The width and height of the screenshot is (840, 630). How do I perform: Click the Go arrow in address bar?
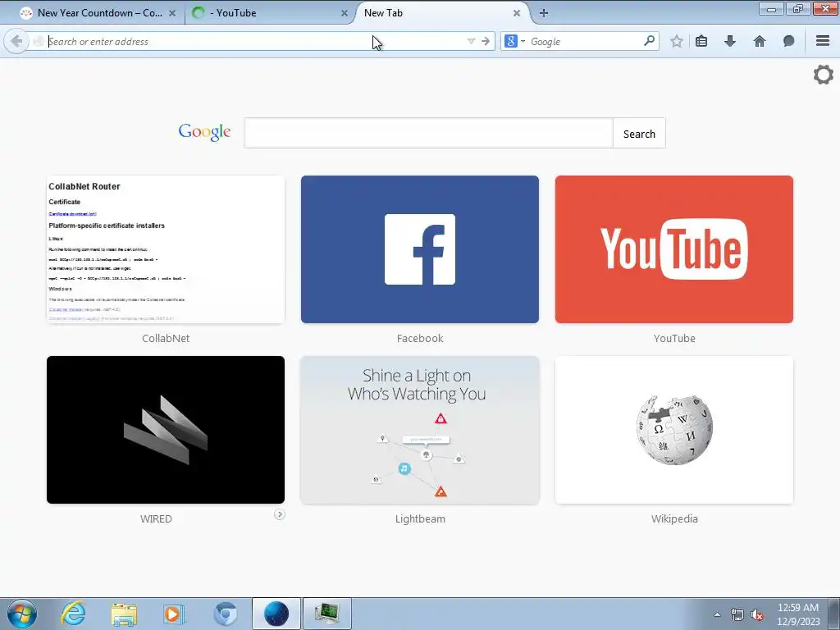coord(486,41)
